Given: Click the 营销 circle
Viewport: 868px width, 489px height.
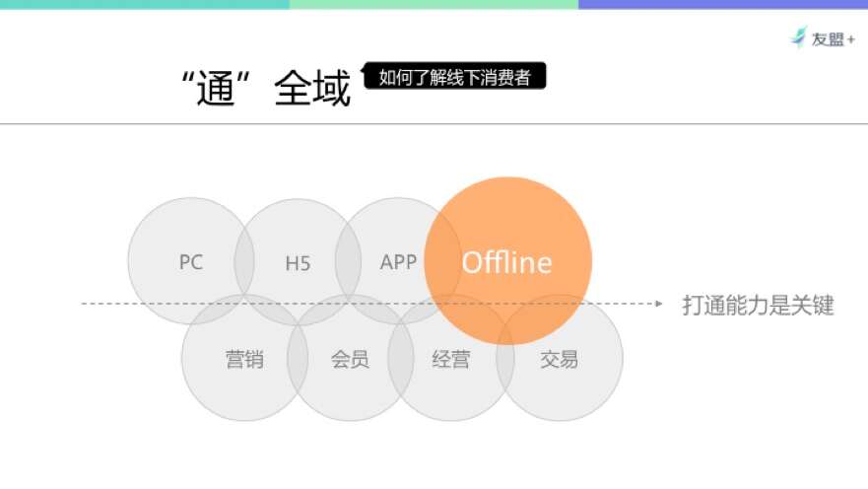Looking at the screenshot, I should pyautogui.click(x=244, y=358).
